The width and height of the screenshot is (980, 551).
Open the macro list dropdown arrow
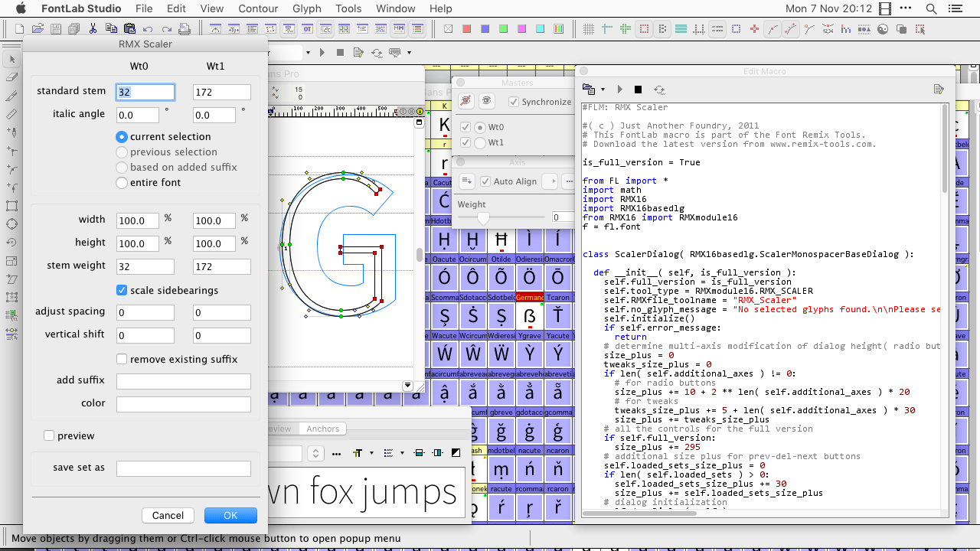coord(603,90)
